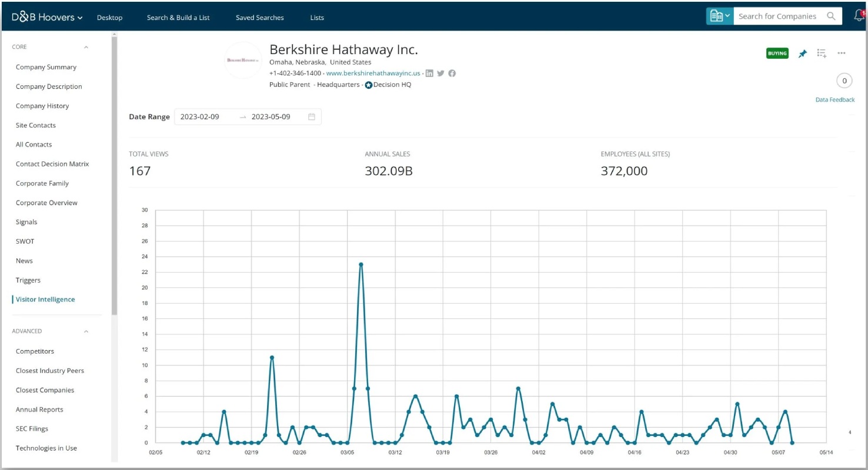Screen dimensions: 868x470
Task: Open the company's Twitter profile icon
Action: (441, 73)
